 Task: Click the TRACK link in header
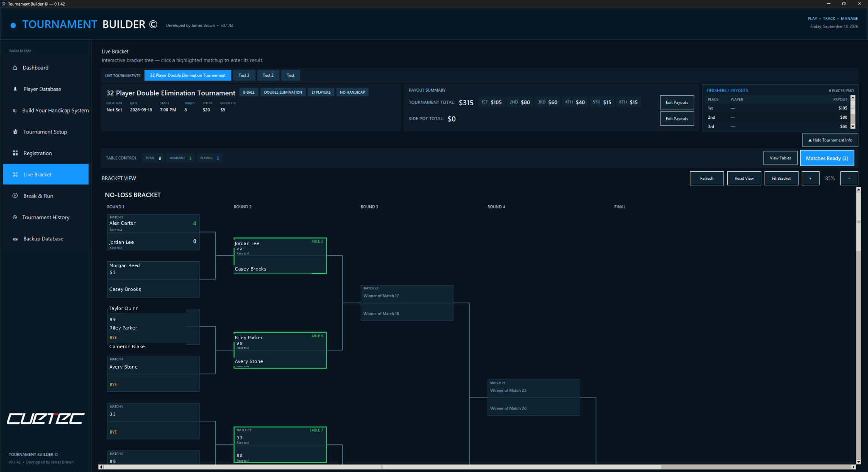(x=829, y=19)
